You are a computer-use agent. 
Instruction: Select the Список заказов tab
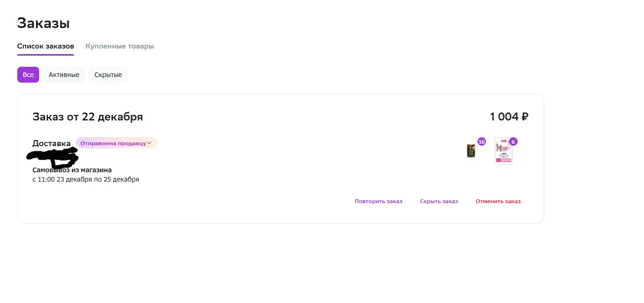click(x=46, y=46)
